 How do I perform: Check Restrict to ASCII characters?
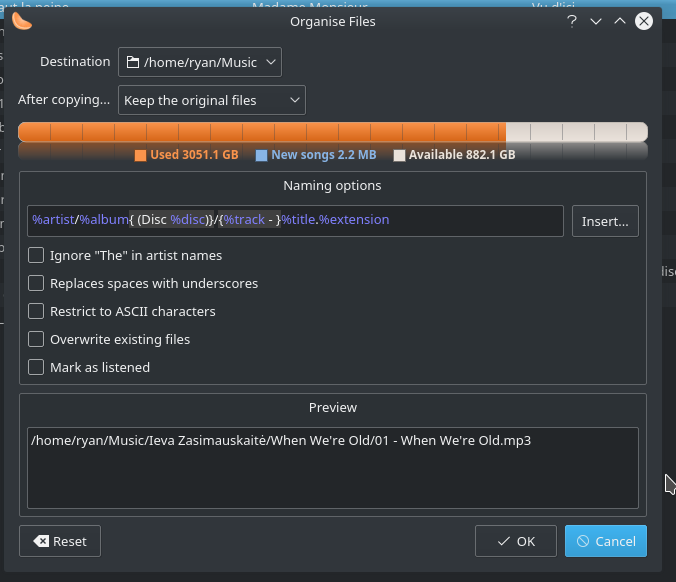tap(36, 311)
